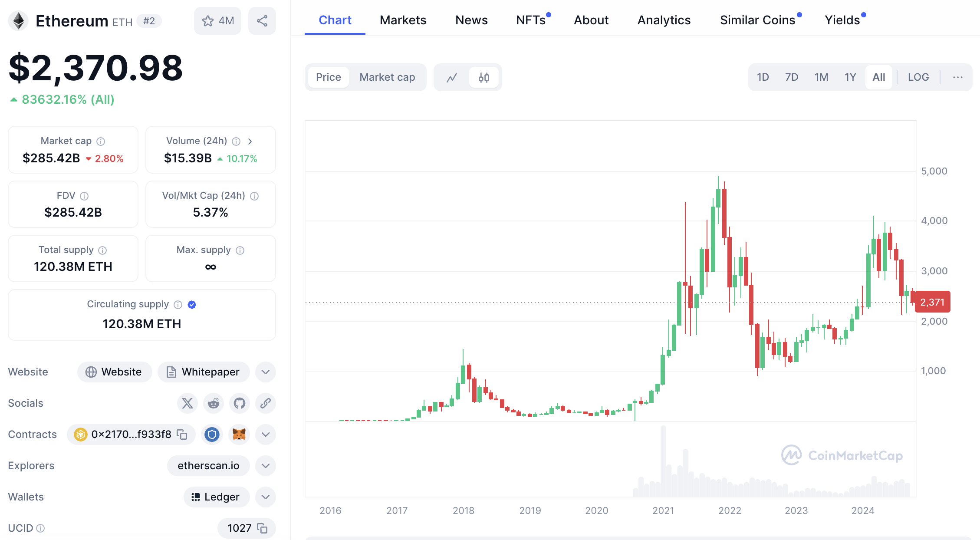This screenshot has width=980, height=540.
Task: Set chart range to 1D
Action: [763, 77]
